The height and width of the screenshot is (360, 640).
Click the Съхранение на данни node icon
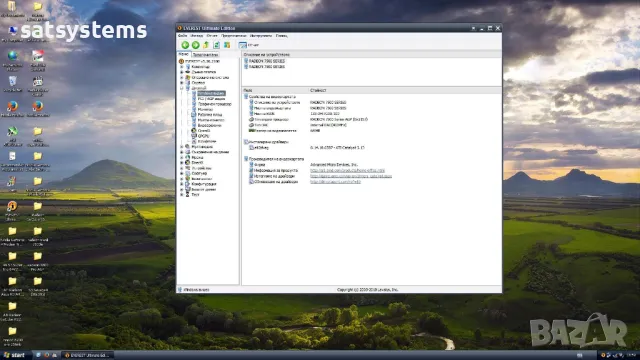point(188,152)
